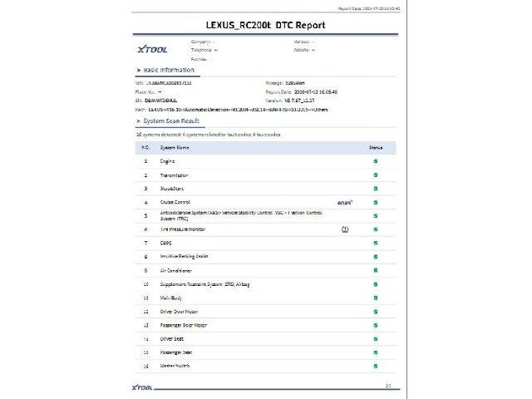The width and height of the screenshot is (532, 399).
Task: Click the VIN value in Basic Information
Action: pyautogui.click(x=169, y=83)
